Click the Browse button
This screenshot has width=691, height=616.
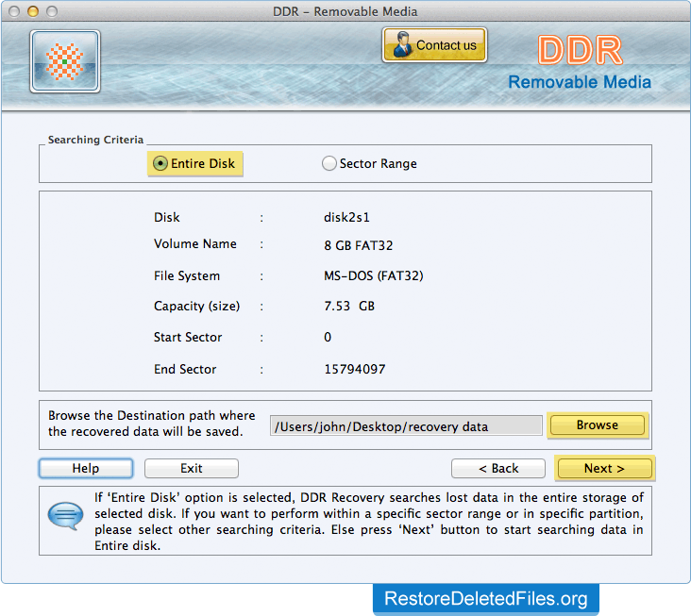pos(598,425)
